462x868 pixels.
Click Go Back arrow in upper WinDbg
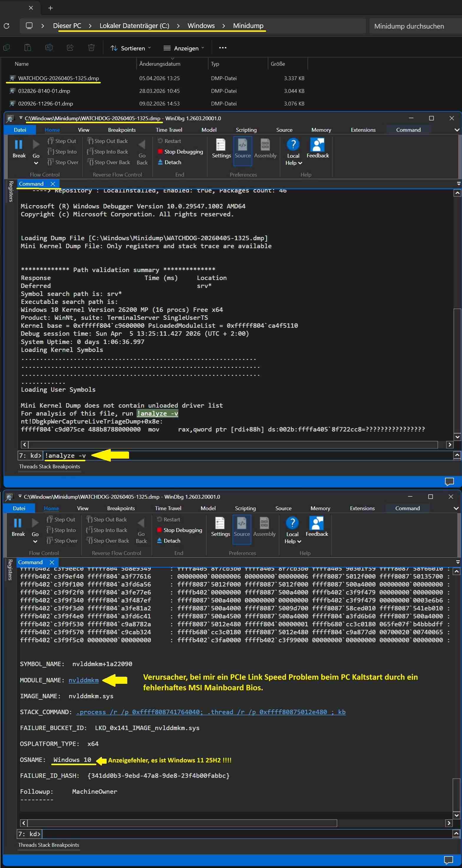pyautogui.click(x=142, y=145)
